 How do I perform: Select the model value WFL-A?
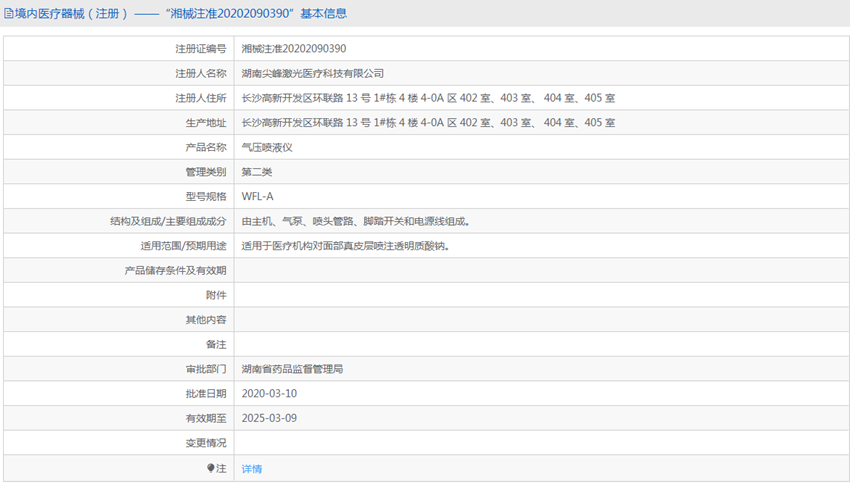pos(257,197)
